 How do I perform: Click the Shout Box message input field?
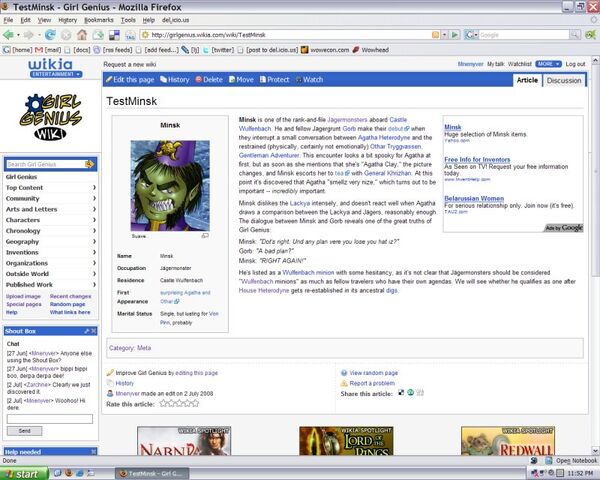[50, 419]
